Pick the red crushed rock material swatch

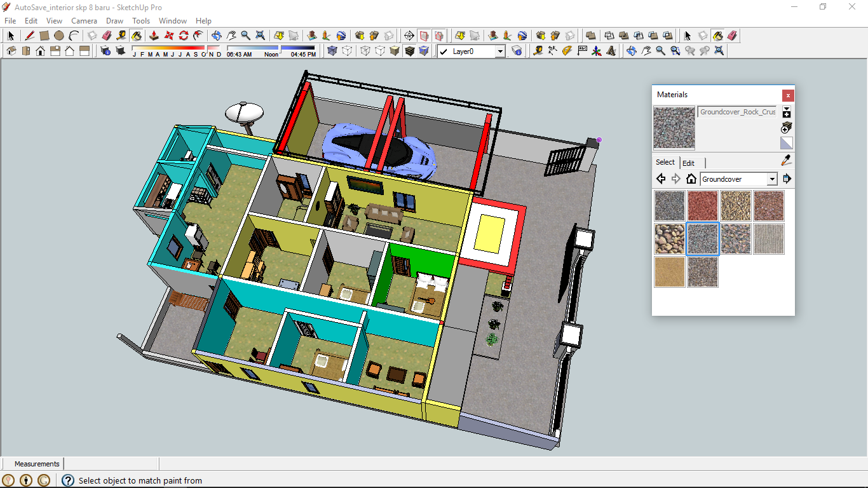coord(703,206)
